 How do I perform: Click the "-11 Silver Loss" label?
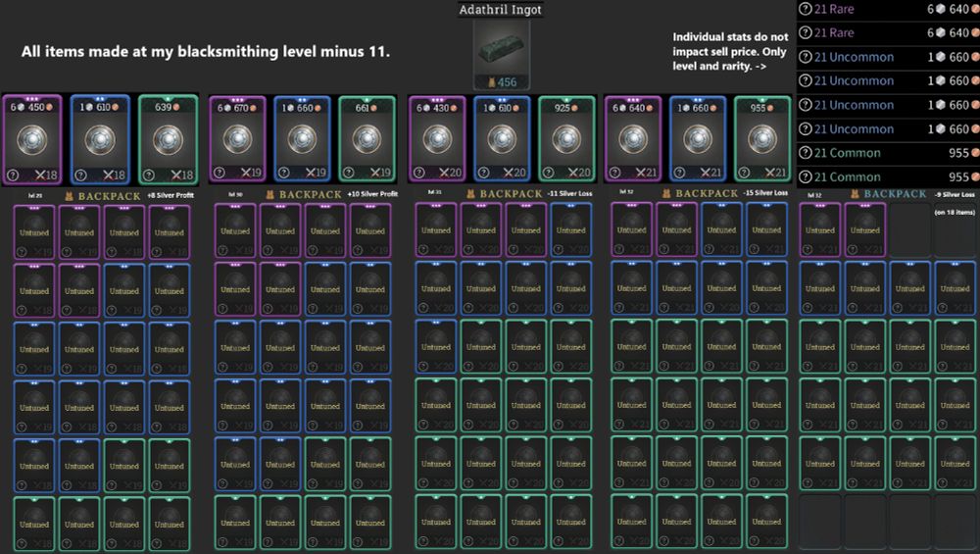point(570,194)
